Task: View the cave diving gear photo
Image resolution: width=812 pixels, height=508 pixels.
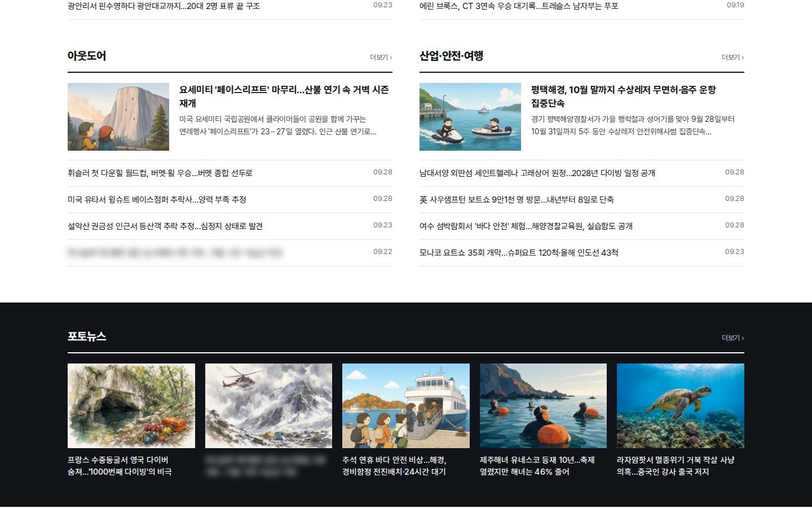Action: pyautogui.click(x=131, y=406)
